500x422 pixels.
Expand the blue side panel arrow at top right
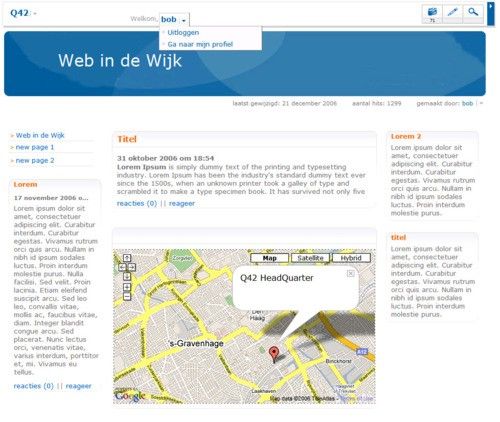pyautogui.click(x=491, y=13)
